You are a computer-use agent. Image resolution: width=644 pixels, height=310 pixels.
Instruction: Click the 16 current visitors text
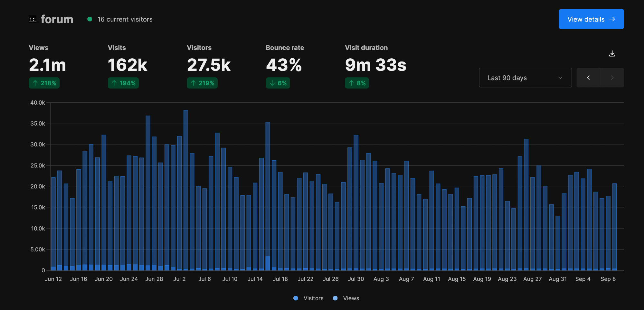[x=125, y=19]
